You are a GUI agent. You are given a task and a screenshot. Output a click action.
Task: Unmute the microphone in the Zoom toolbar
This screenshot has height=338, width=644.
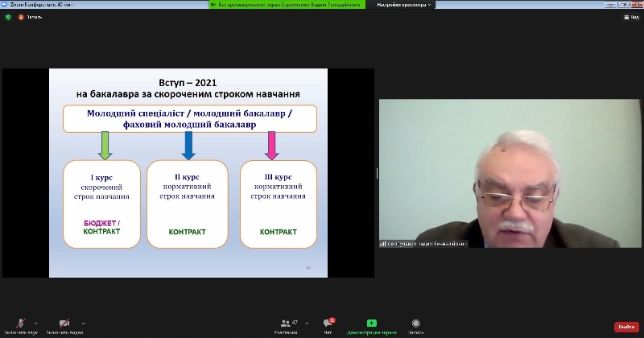21,326
